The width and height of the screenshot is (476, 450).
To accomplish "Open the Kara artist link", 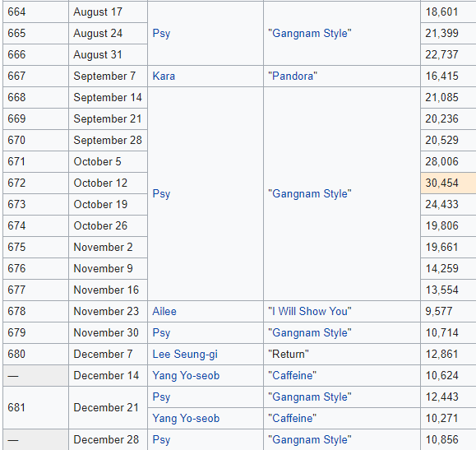I will click(164, 76).
